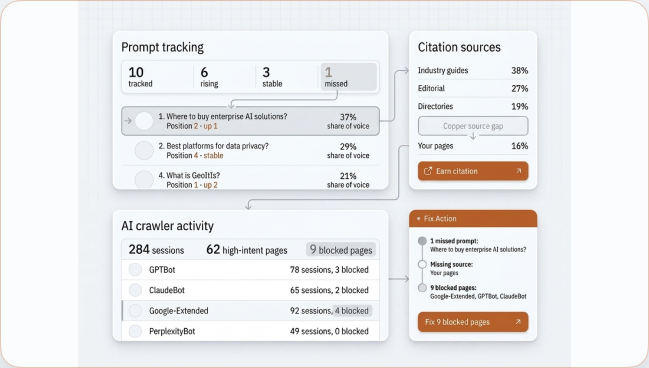Select the '3 stable' stat
Screen dimensions: 649x368
coord(272,77)
